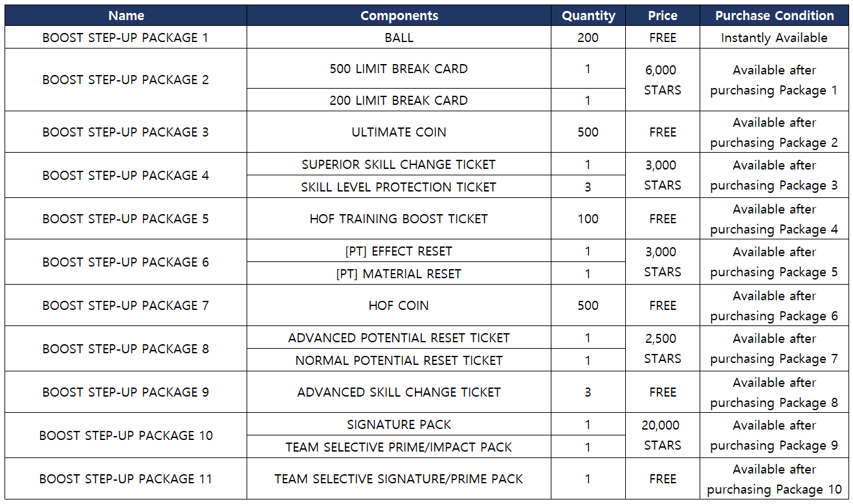This screenshot has width=853, height=504.
Task: Select the HOF COIN cell
Action: click(399, 305)
